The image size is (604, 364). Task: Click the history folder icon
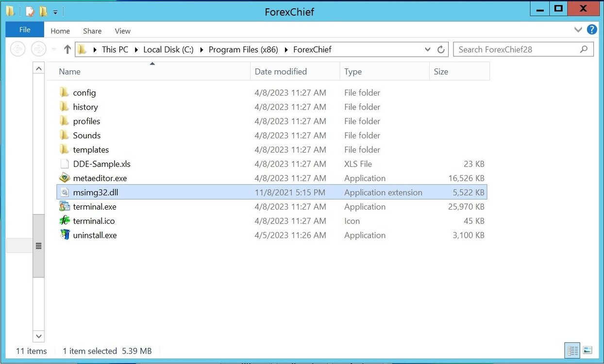tap(64, 106)
